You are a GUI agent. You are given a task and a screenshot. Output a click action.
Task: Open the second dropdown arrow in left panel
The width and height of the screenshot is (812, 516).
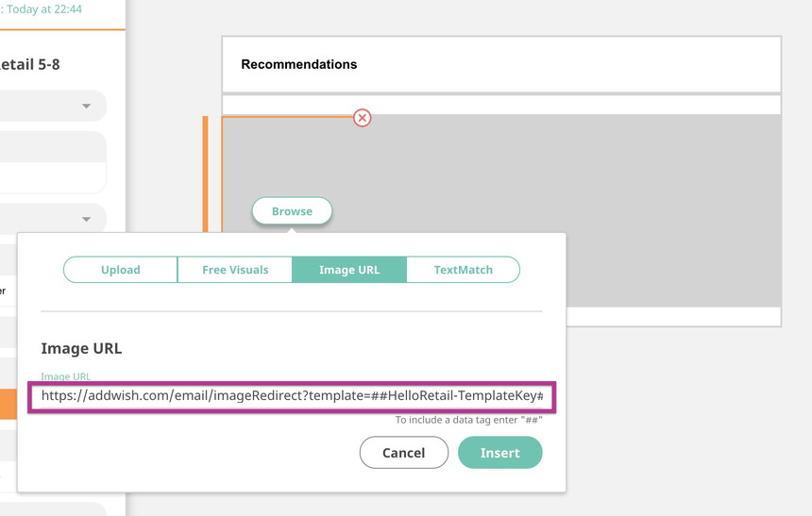pyautogui.click(x=86, y=219)
